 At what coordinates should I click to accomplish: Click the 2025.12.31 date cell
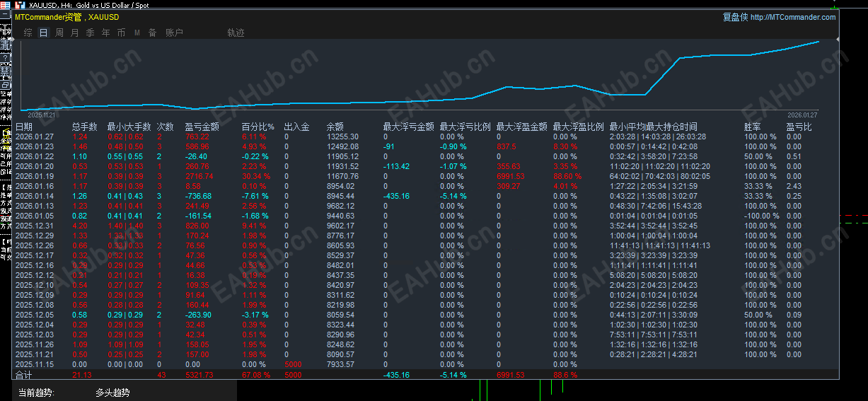point(35,226)
